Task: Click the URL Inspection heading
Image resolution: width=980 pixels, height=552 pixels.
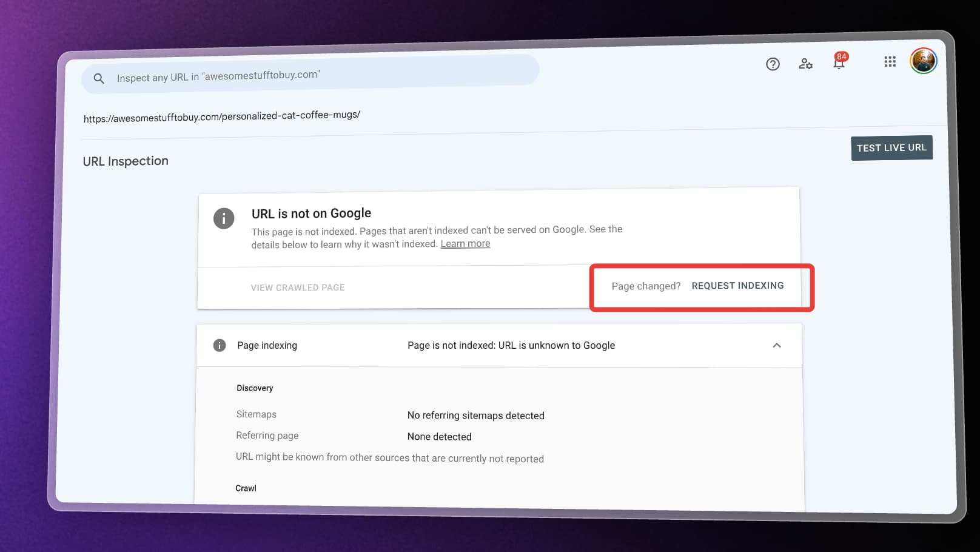Action: point(126,161)
